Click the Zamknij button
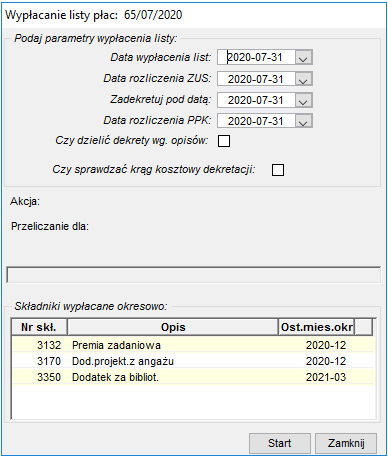388x457 pixels. 346,443
